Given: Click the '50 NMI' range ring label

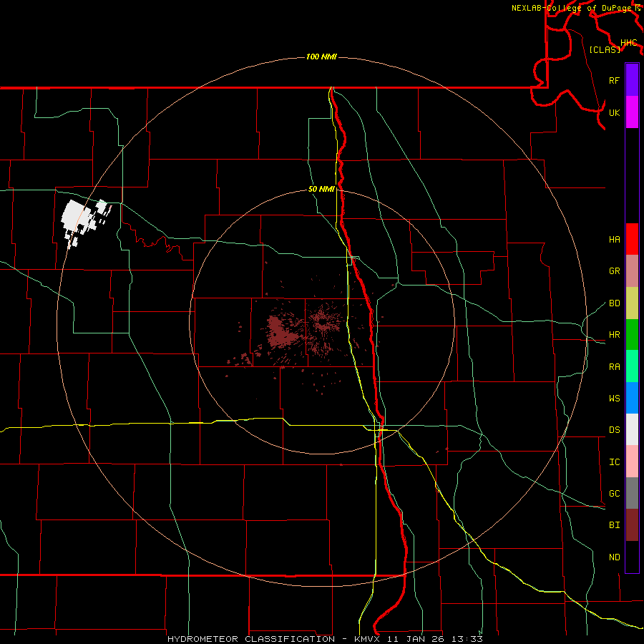Looking at the screenshot, I should coord(321,189).
